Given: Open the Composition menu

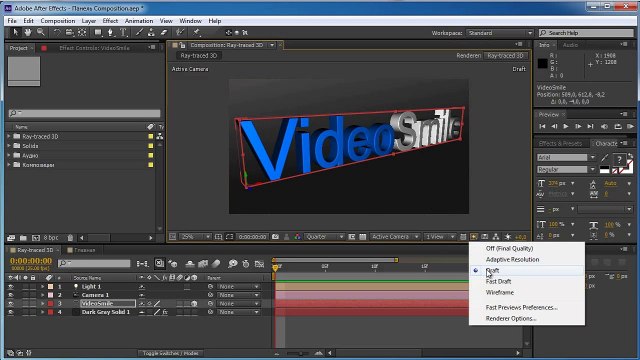Looking at the screenshot, I should coord(58,21).
